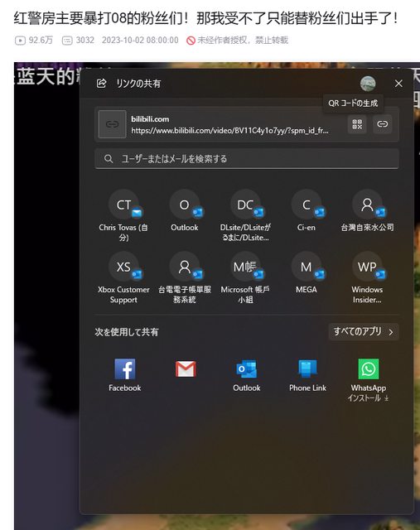Viewport: 420px width, 530px height.
Task: Share to Outlook contact with O avatar
Action: tap(185, 211)
